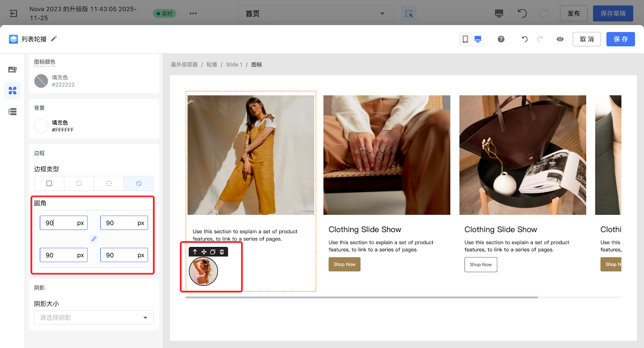Select parent element using up arrow icon
644x348 pixels.
pyautogui.click(x=195, y=252)
